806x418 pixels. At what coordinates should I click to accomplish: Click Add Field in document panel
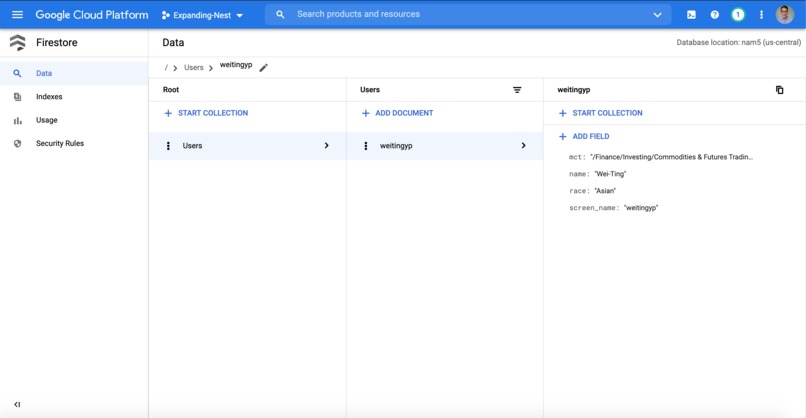pyautogui.click(x=584, y=136)
